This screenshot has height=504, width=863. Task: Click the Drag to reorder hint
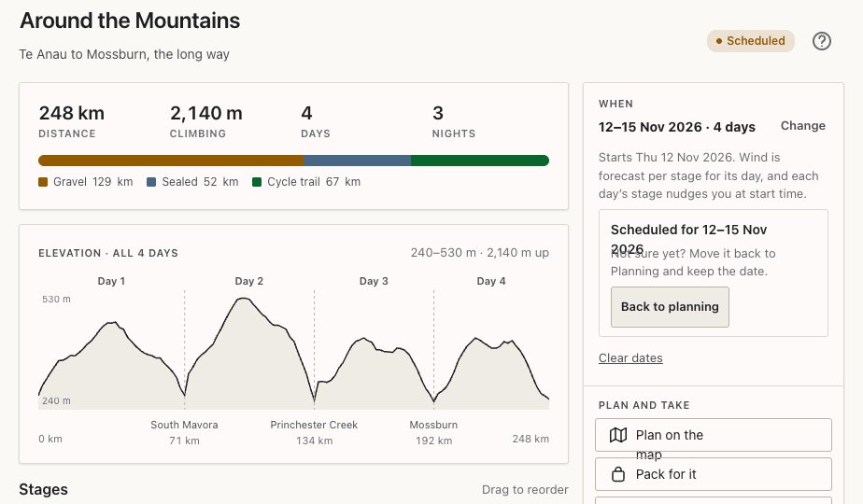point(525,490)
